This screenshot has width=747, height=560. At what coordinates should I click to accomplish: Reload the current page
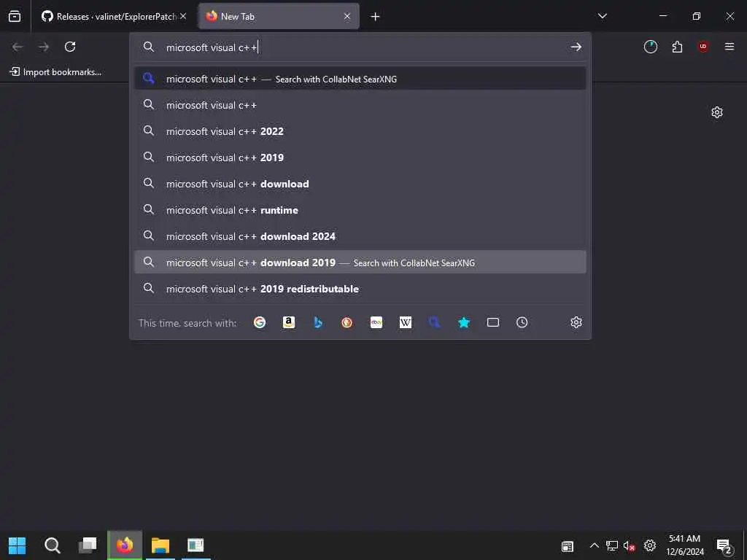pyautogui.click(x=70, y=47)
